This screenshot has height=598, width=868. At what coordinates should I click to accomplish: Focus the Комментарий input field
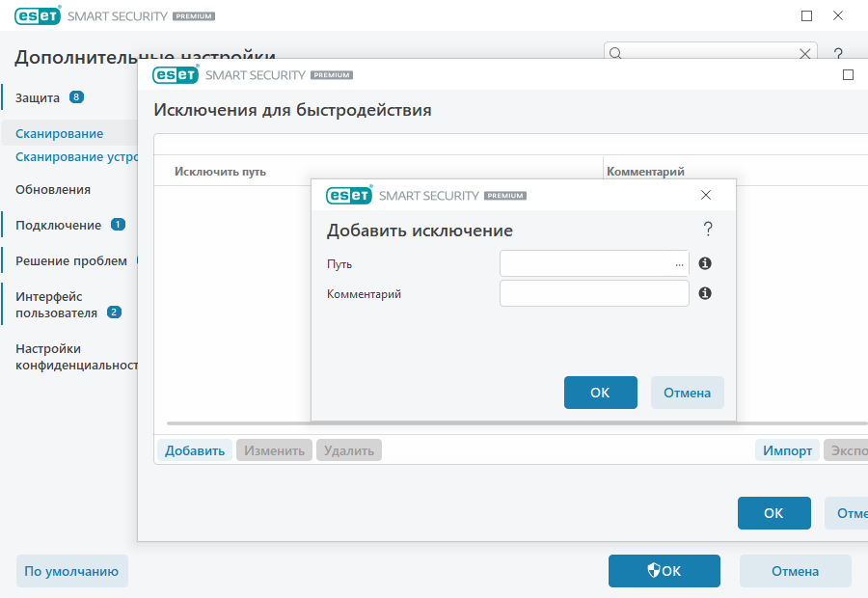pos(594,293)
